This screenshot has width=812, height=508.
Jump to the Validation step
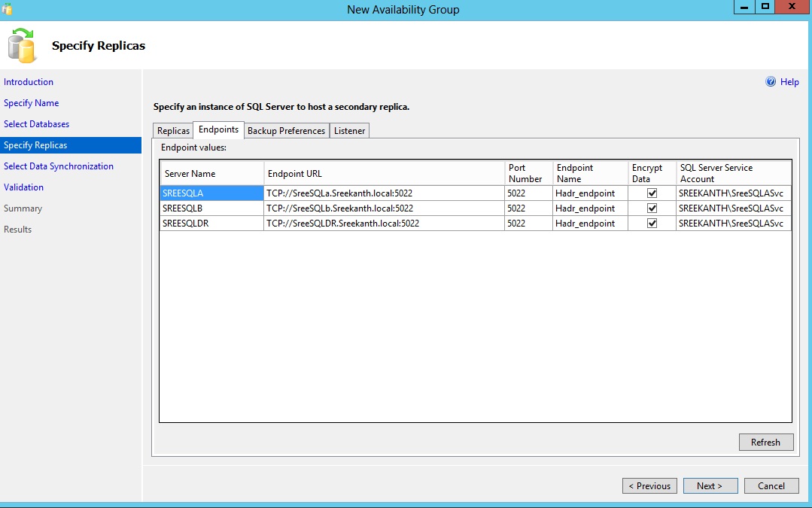(x=23, y=187)
